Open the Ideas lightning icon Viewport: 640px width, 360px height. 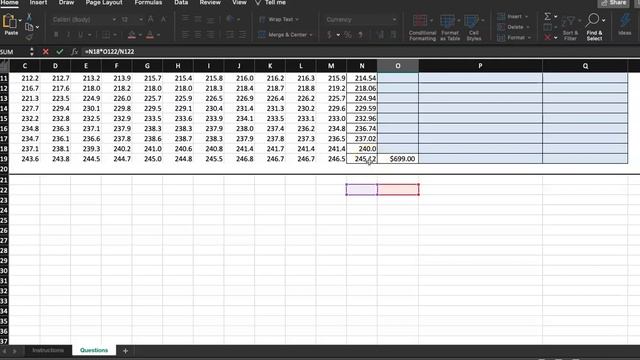coord(624,24)
